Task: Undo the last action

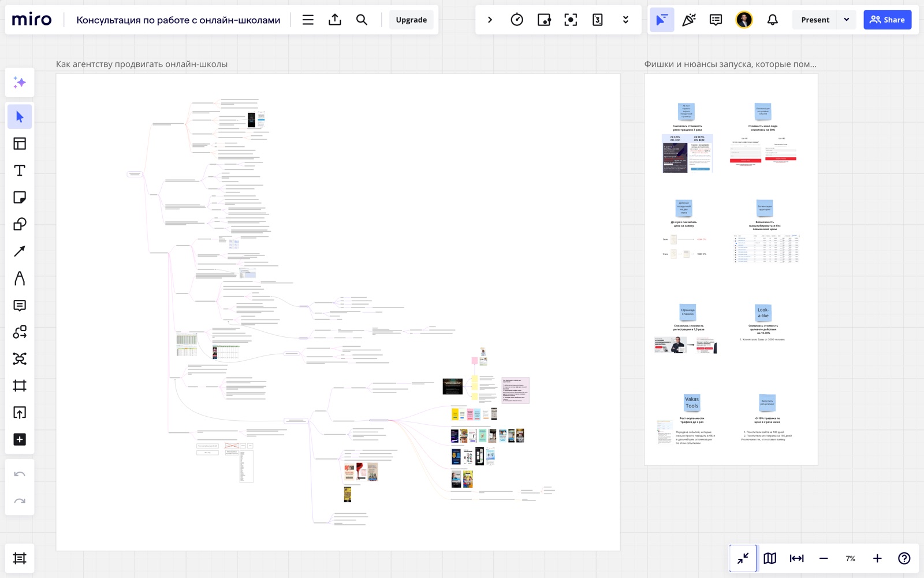Action: tap(20, 475)
